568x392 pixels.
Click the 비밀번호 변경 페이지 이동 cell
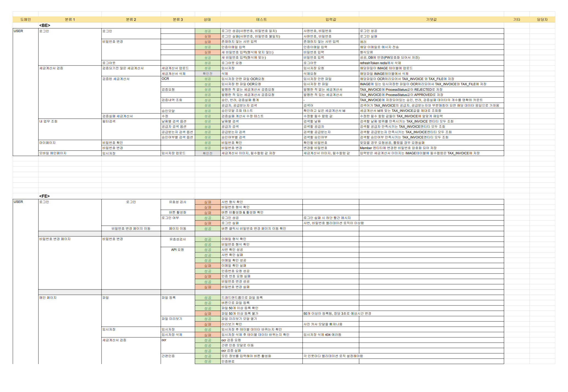click(x=131, y=229)
